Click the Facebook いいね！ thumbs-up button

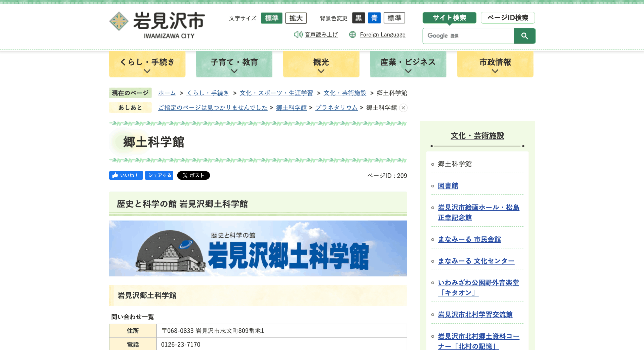[126, 175]
